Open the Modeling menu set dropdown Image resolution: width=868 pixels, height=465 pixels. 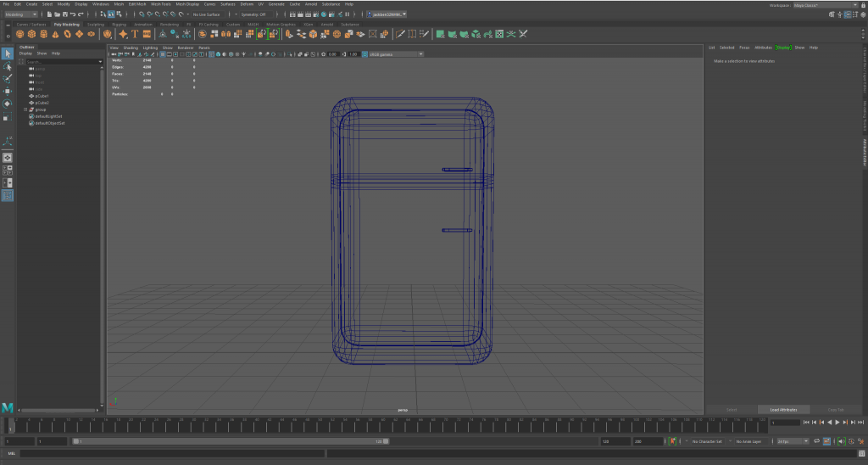point(21,14)
